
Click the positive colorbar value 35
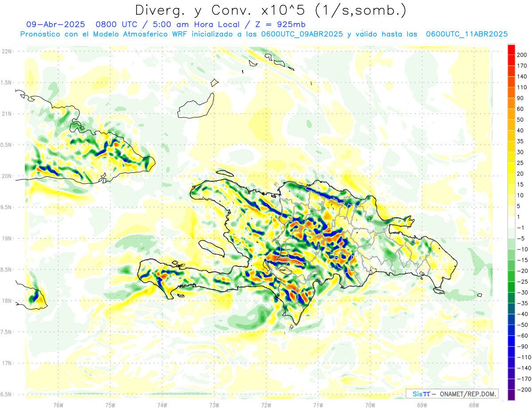coord(520,141)
